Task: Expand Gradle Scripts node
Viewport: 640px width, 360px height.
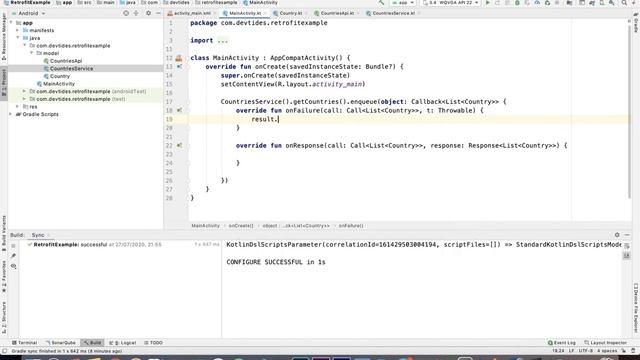Action: point(11,114)
